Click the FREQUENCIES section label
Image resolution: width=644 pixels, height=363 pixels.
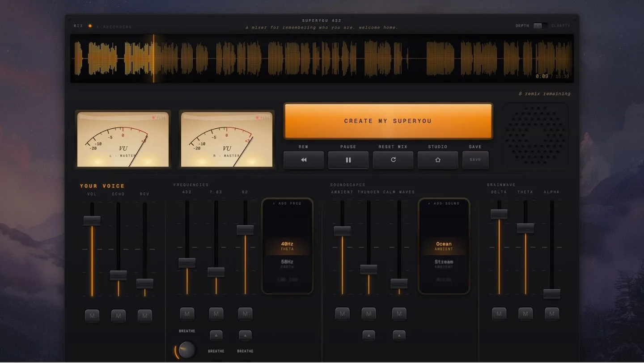pyautogui.click(x=191, y=185)
